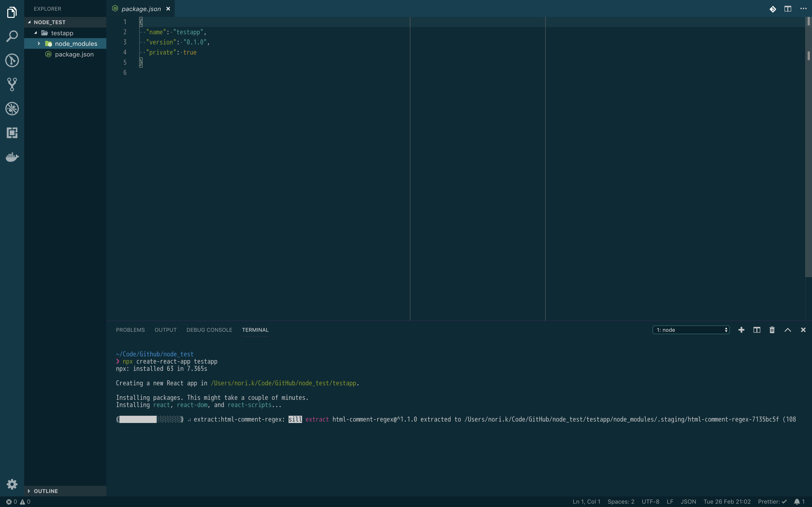Kill terminal with the trash icon

[x=772, y=330]
